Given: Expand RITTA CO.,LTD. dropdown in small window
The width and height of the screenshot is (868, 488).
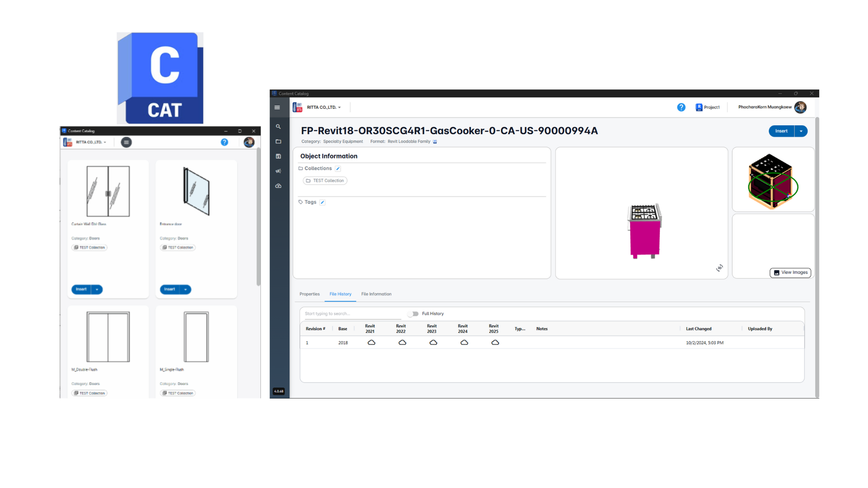Looking at the screenshot, I should 105,142.
